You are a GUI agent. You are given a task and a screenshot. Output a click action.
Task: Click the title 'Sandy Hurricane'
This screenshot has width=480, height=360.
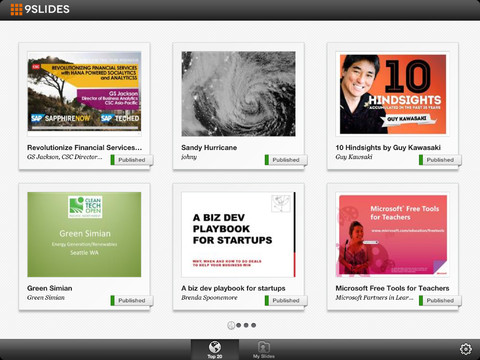209,147
